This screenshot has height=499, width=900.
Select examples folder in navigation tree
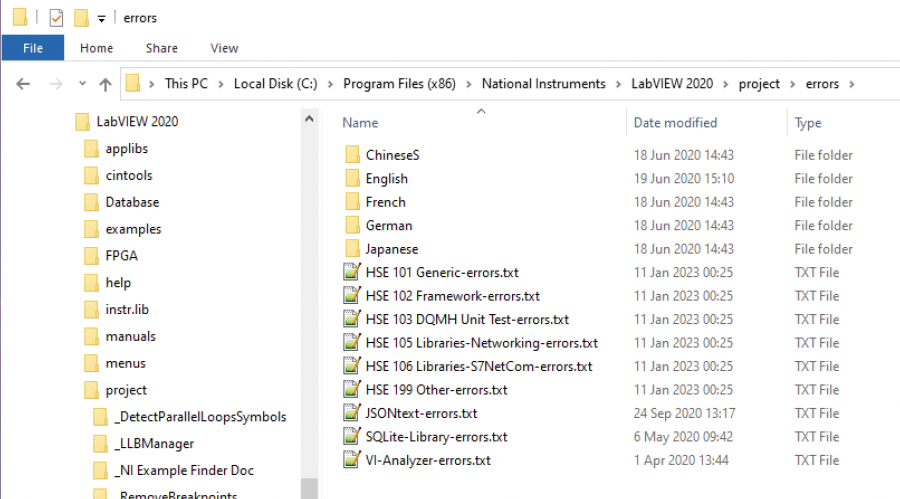[133, 229]
